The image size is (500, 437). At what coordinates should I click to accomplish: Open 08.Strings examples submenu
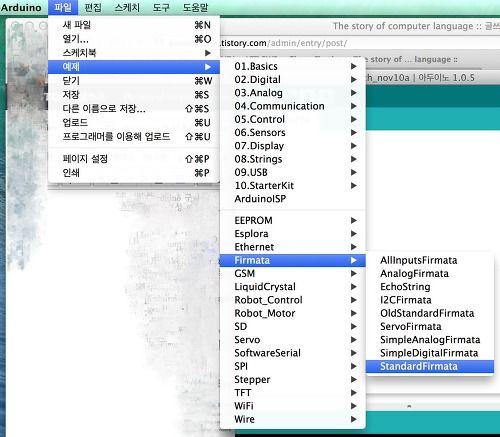point(293,159)
